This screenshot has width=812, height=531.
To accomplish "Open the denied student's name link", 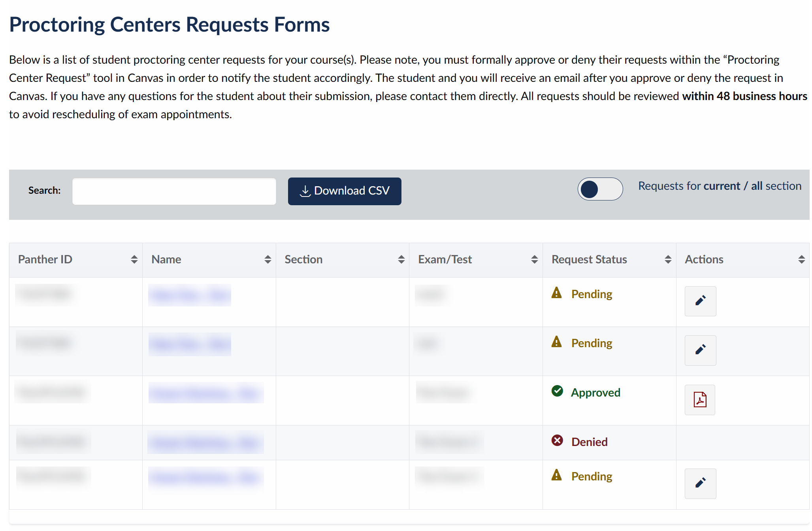I will [x=206, y=442].
